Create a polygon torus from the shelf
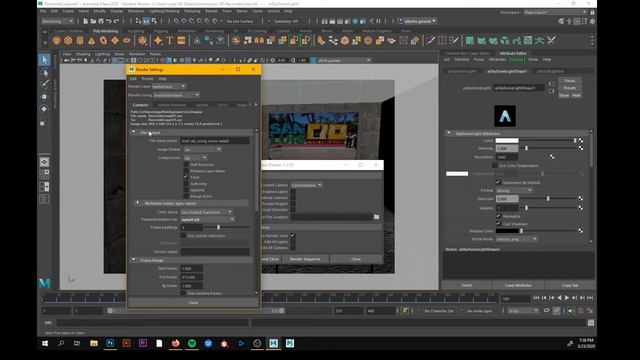Viewport: 640px width, 360px height. coord(103,40)
